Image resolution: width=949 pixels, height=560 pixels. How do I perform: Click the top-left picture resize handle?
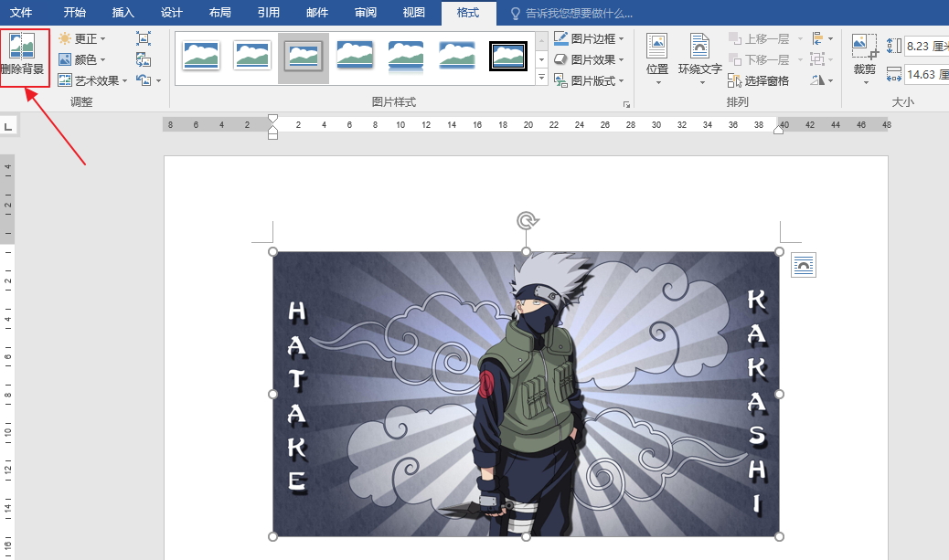(x=273, y=251)
